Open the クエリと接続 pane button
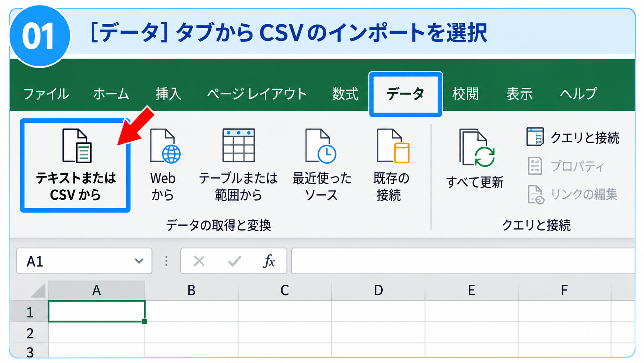Viewport: 644px width, 363px height. [x=573, y=137]
